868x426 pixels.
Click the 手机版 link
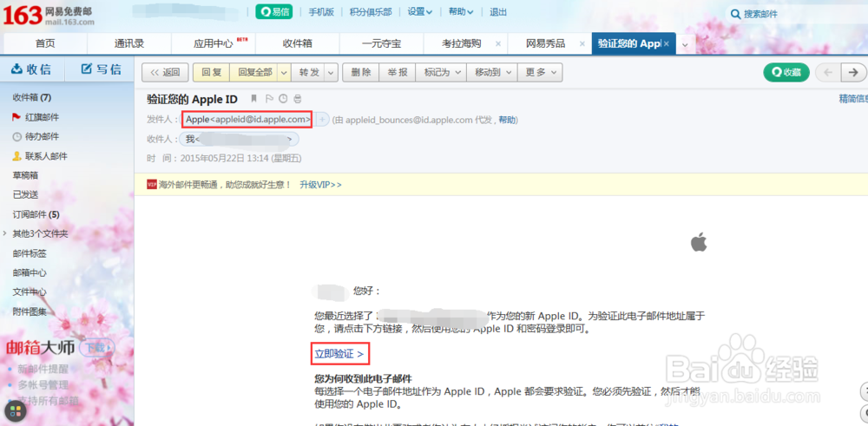(x=321, y=12)
